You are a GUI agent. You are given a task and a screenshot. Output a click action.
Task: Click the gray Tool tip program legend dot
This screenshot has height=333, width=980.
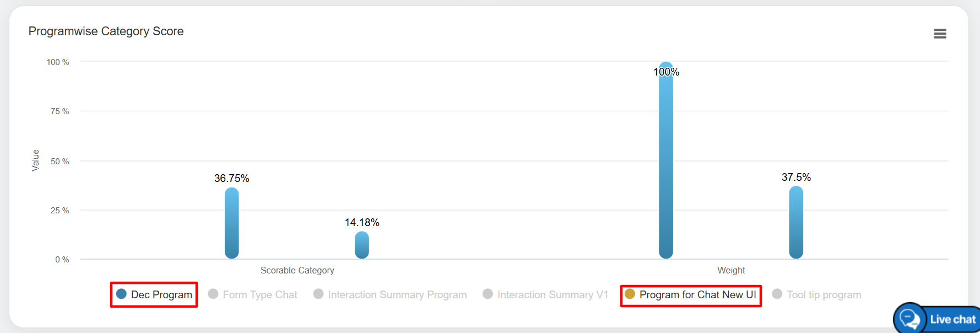pyautogui.click(x=777, y=294)
